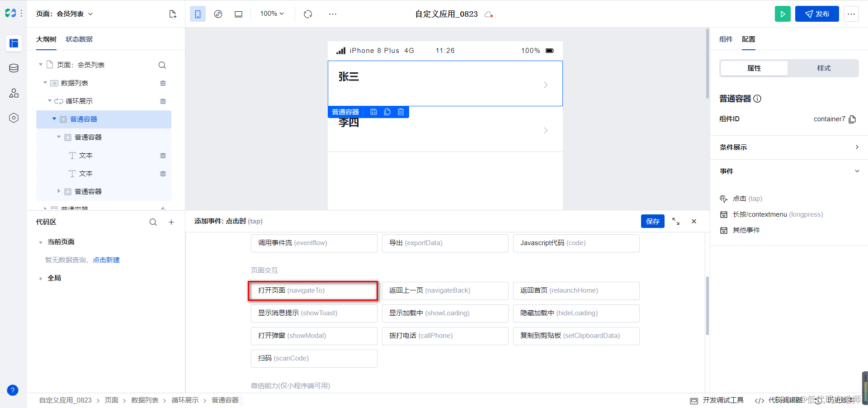
Task: Collapse the 页面: 会员列表 tree node
Action: [x=41, y=65]
